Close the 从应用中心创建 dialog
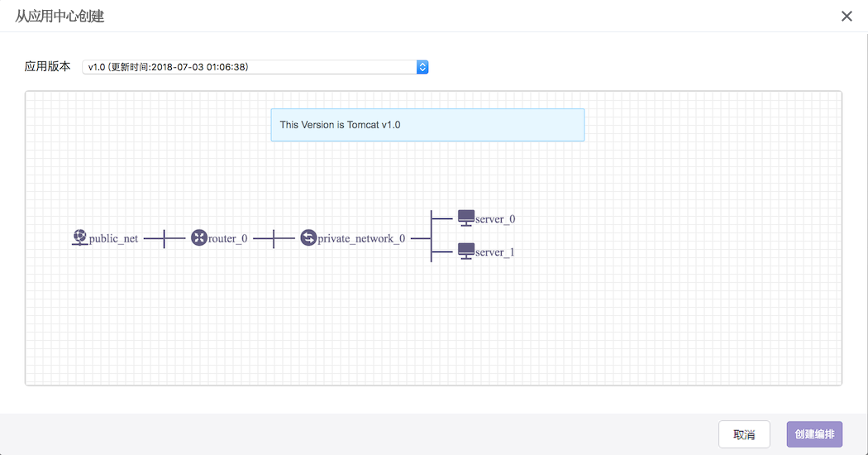This screenshot has width=868, height=455. tap(847, 17)
